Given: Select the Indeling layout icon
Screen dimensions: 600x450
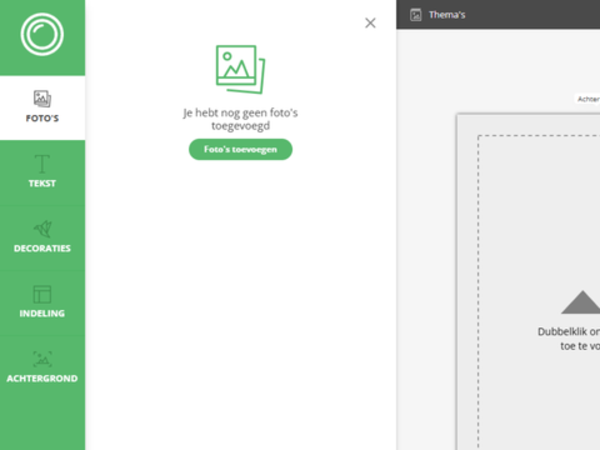Looking at the screenshot, I should [x=42, y=294].
